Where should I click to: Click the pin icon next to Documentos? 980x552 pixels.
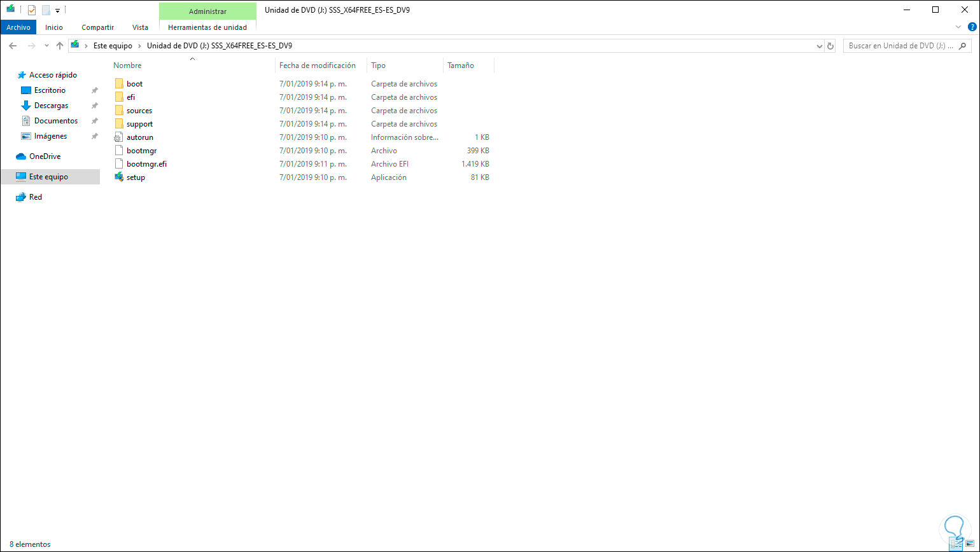click(x=95, y=121)
